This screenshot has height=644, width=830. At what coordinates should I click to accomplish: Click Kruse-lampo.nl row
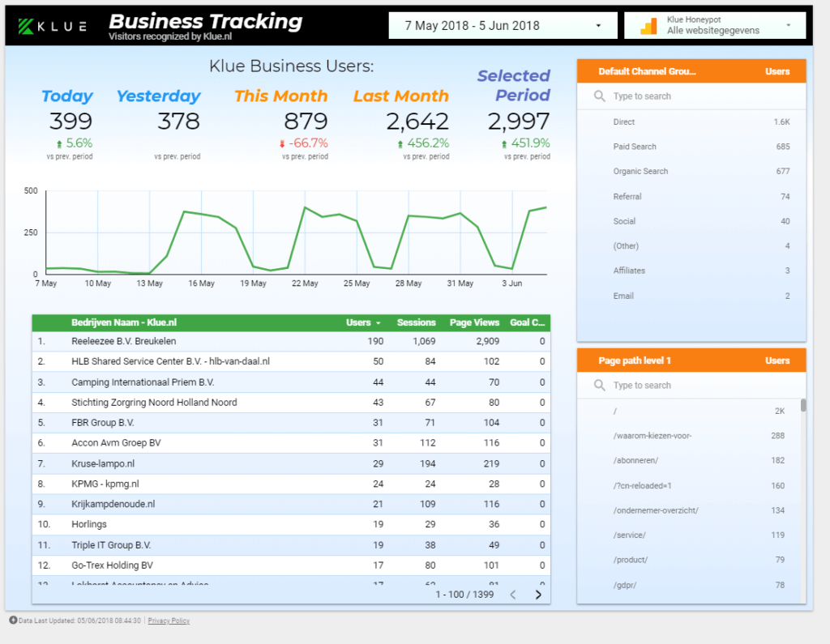pos(291,463)
